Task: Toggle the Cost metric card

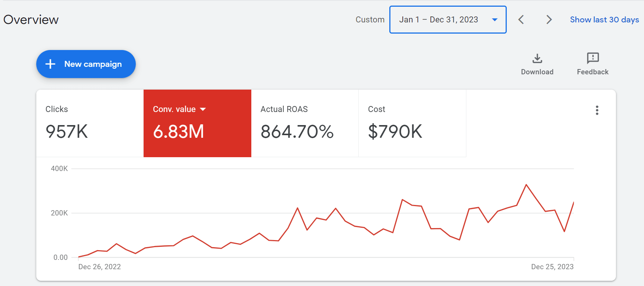Action: [412, 123]
